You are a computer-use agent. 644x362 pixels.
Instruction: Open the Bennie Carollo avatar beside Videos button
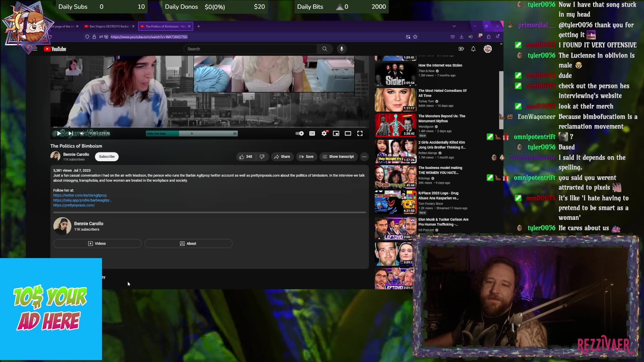62,226
